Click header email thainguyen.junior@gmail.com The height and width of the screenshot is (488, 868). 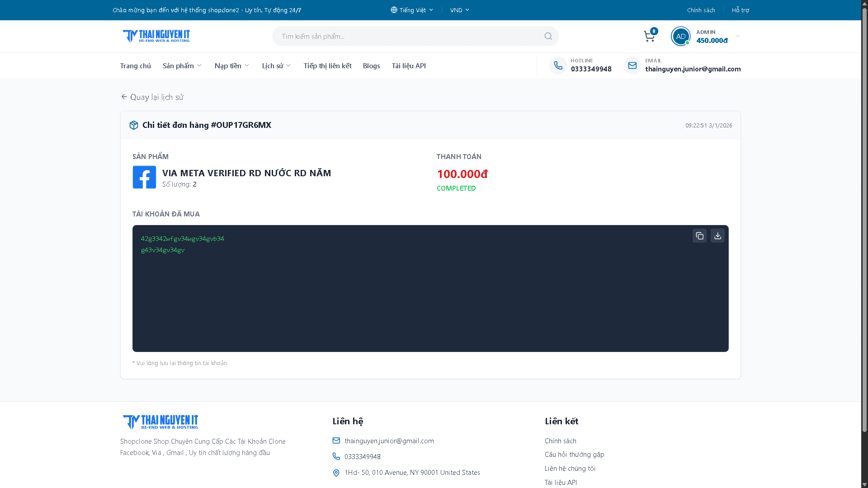(693, 69)
